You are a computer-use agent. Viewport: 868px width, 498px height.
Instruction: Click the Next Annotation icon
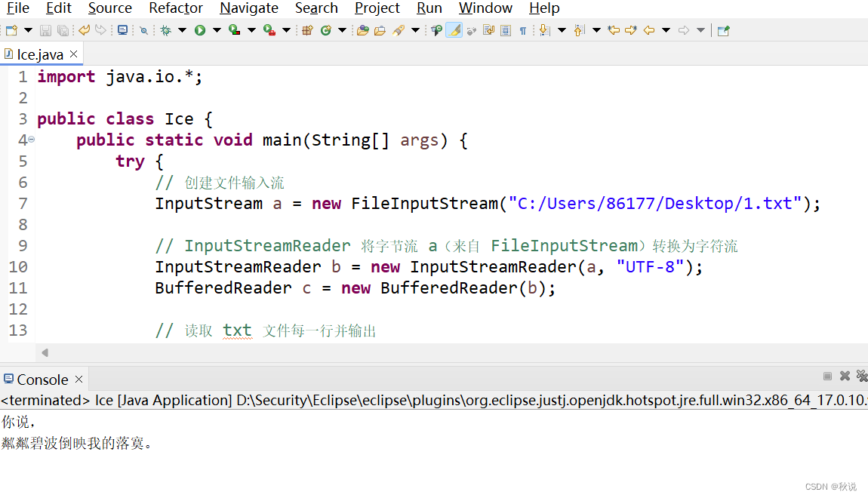coord(545,30)
